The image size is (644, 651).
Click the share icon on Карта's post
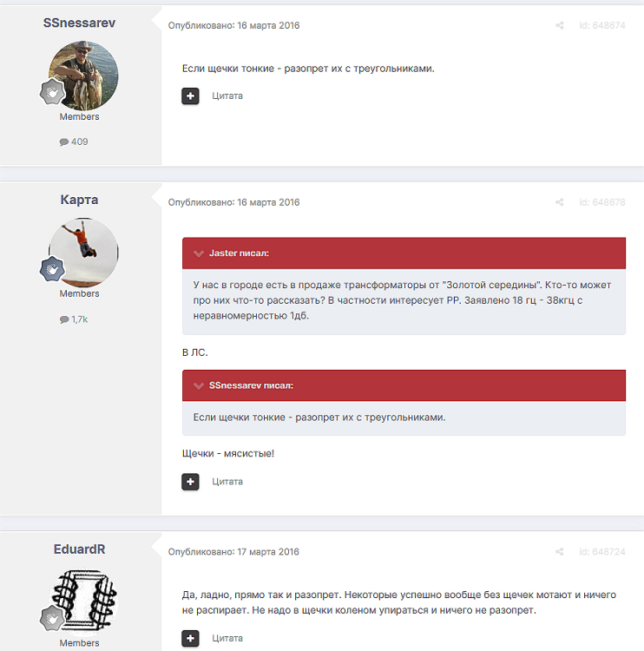(x=559, y=202)
